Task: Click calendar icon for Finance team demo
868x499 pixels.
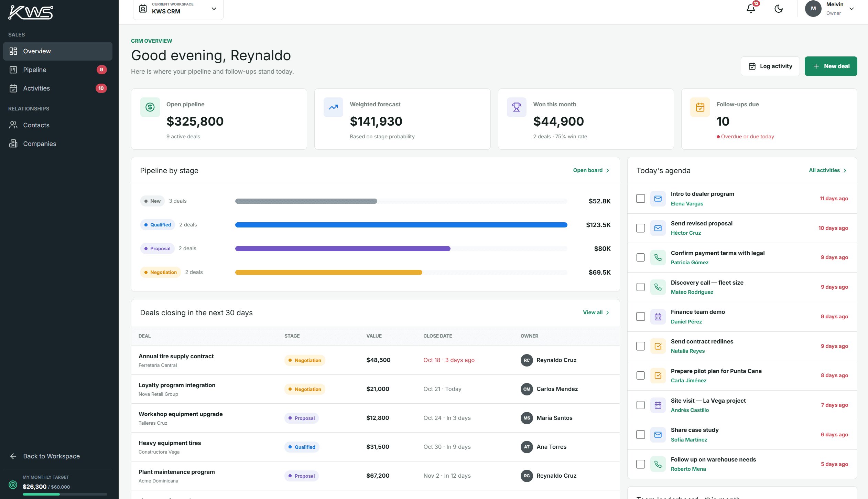Action: pyautogui.click(x=658, y=317)
